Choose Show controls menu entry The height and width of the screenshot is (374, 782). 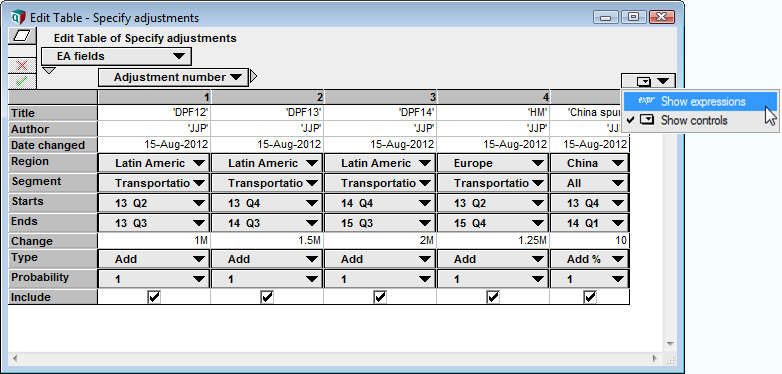coord(700,120)
